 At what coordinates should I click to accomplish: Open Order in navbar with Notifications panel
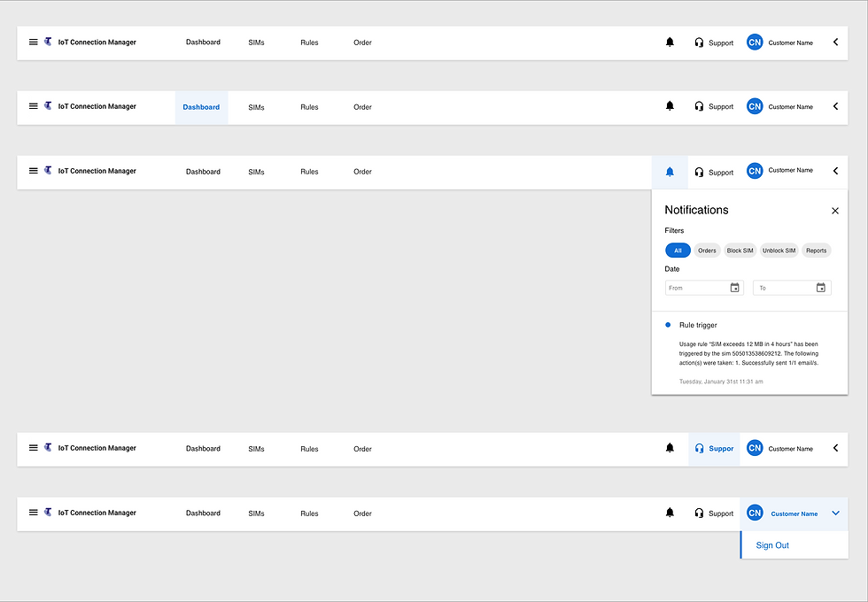click(x=362, y=172)
